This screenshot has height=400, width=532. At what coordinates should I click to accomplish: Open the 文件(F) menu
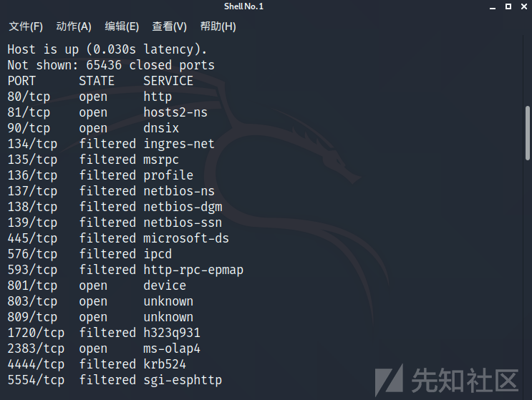click(x=26, y=26)
